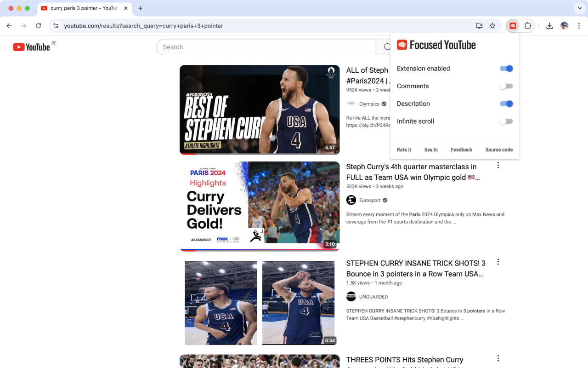Screen dimensions: 588x368
Task: Close the curry paris 3 pointer tab
Action: click(125, 8)
